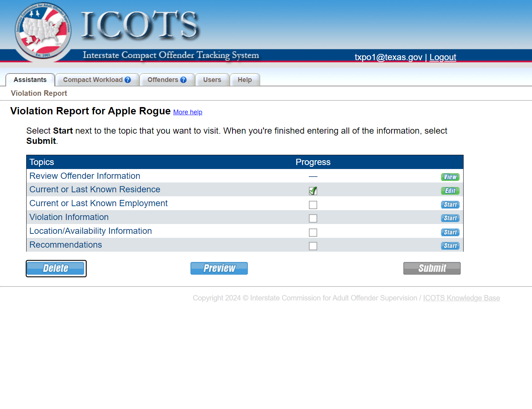This screenshot has height=409, width=532.
Task: Open the Help tab
Action: point(245,80)
